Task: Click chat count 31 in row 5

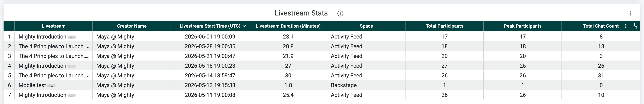Action: click(601, 75)
